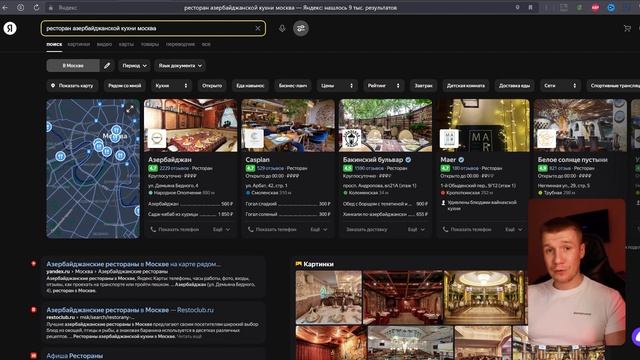The width and height of the screenshot is (640, 360).
Task: Open the Кухня filter dropdown
Action: point(171,86)
